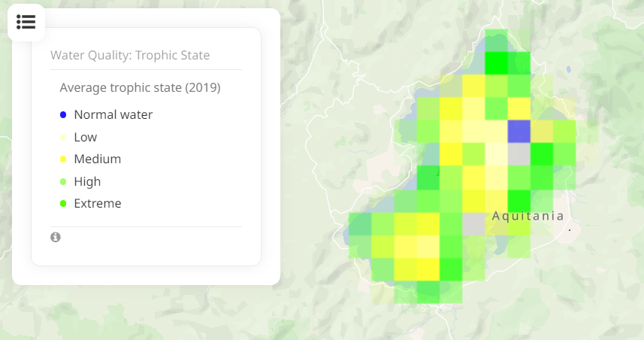Click the light green High legend dot
The width and height of the screenshot is (644, 340).
pyautogui.click(x=63, y=182)
